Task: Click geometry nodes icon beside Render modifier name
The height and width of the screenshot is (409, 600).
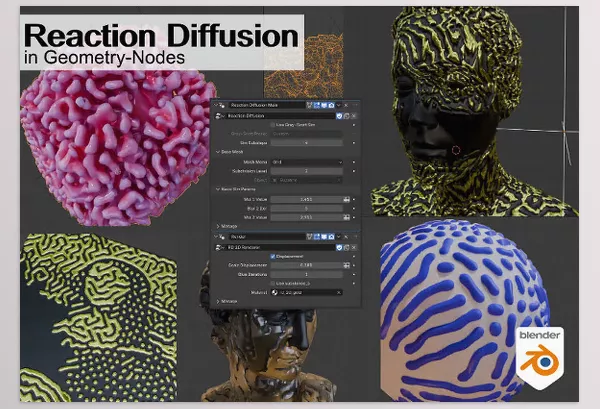Action: pos(222,237)
